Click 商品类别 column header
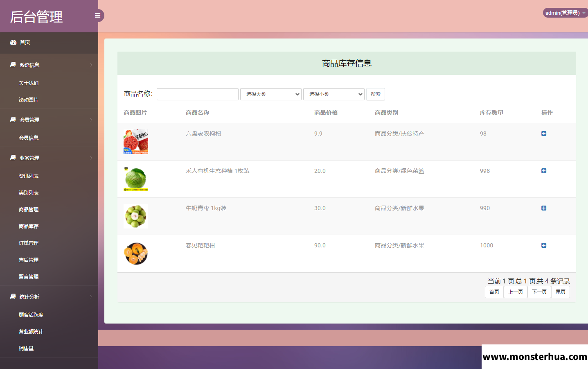The width and height of the screenshot is (588, 369). (387, 113)
